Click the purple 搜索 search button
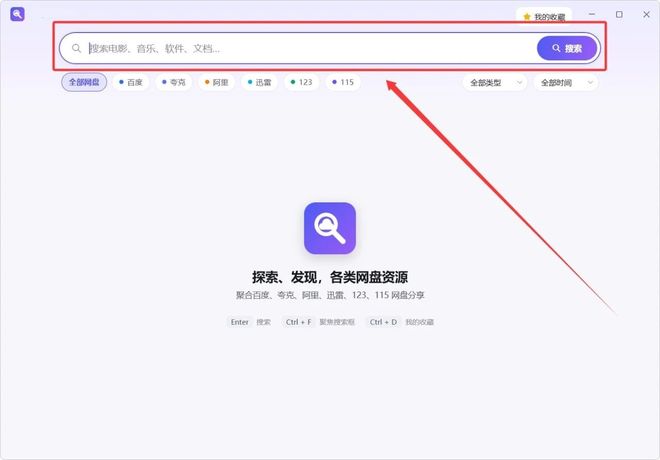The width and height of the screenshot is (660, 460). point(567,48)
